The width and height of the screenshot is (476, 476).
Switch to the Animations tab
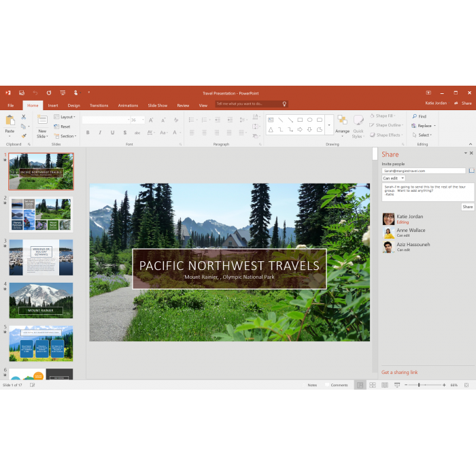(x=128, y=105)
